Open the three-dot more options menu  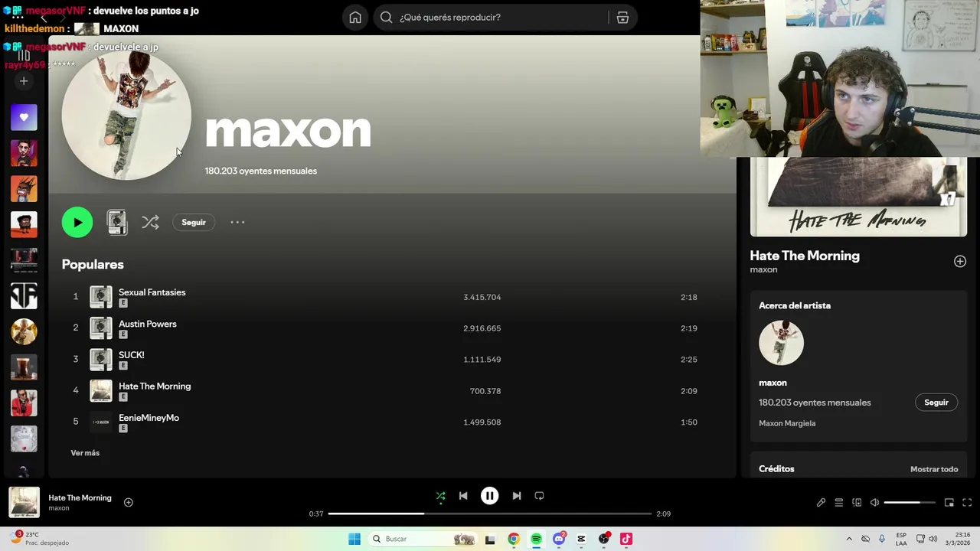(x=237, y=223)
